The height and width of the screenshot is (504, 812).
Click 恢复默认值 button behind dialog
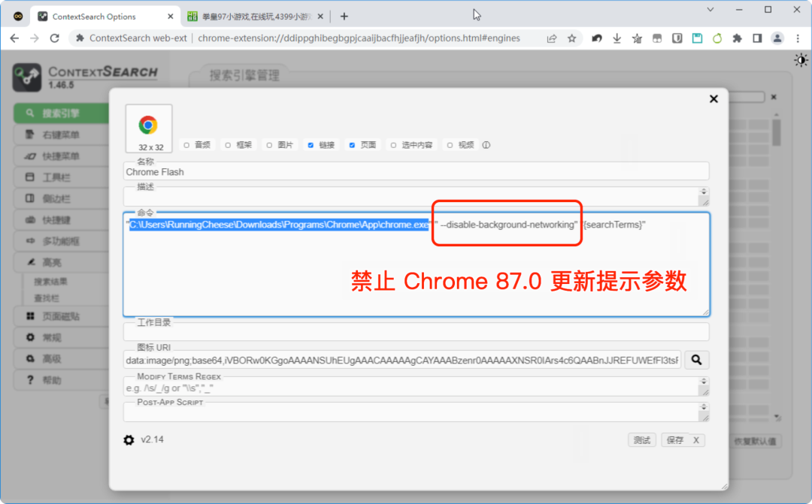(755, 442)
